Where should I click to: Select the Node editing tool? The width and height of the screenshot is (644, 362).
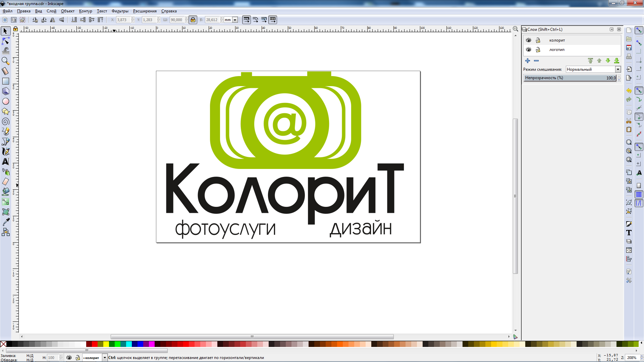click(5, 41)
